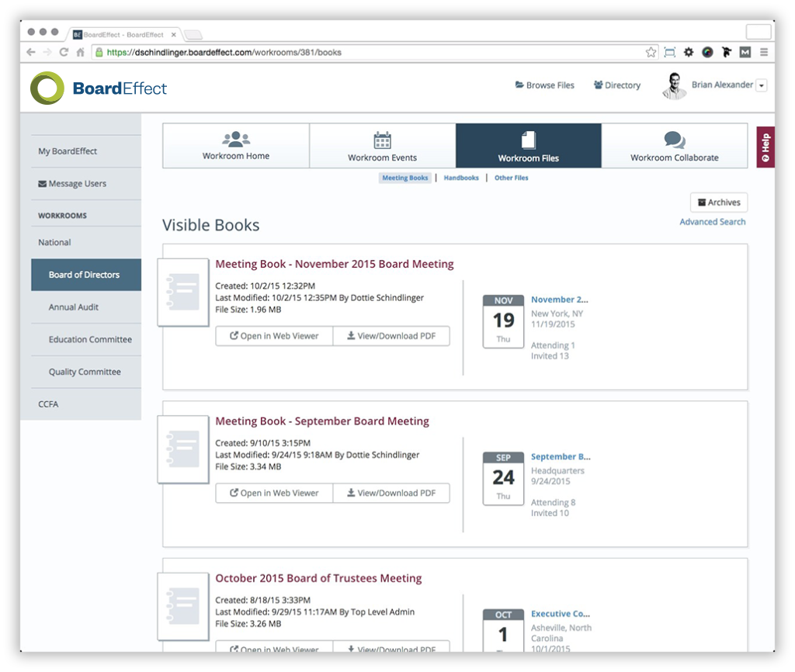Download the September Board Meeting PDF
Viewport: 795px width, 672px height.
391,493
